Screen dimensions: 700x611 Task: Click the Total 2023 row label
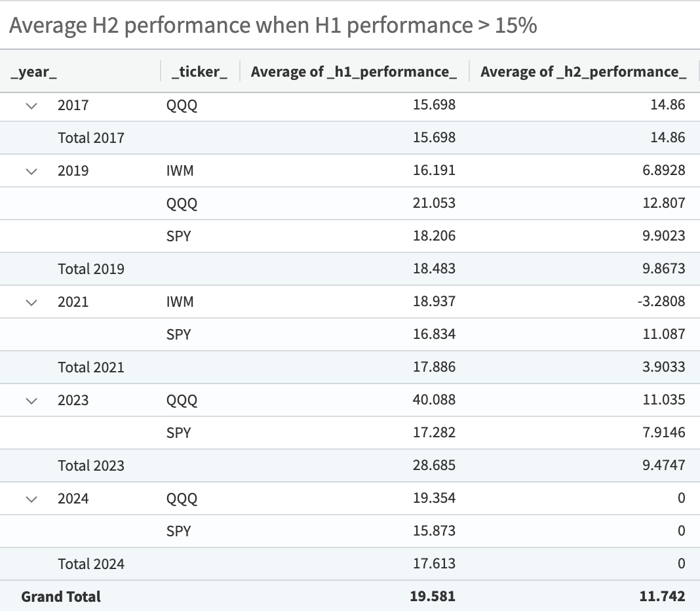91,465
